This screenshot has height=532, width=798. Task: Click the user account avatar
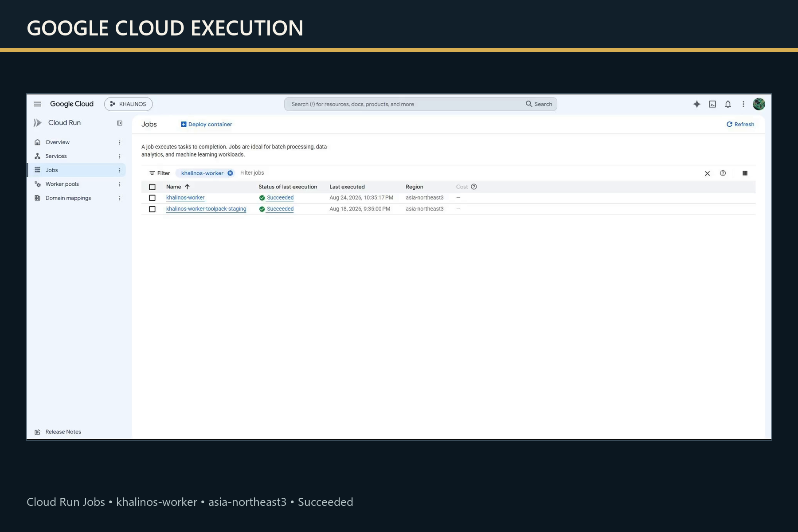pyautogui.click(x=759, y=104)
